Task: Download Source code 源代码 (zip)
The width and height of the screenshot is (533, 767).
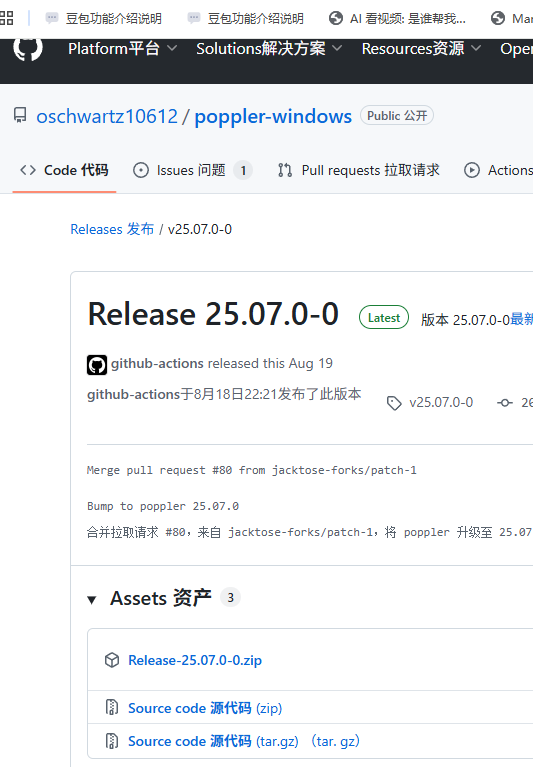Action: 205,708
